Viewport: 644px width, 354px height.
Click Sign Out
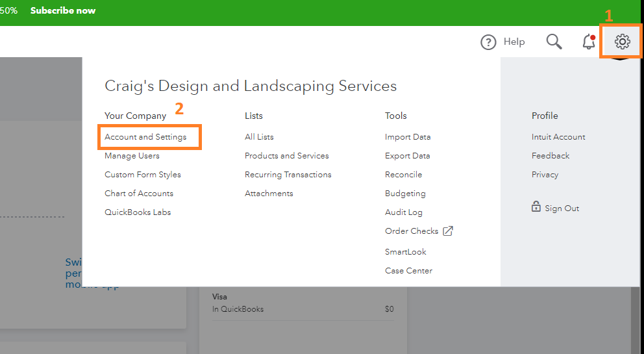click(x=562, y=209)
